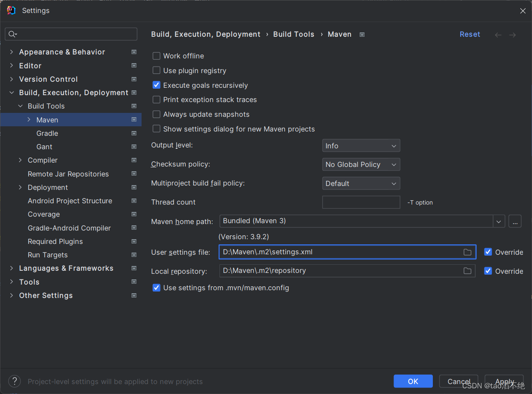Expand the Languages & Frameworks node
The height and width of the screenshot is (394, 532).
pos(12,268)
